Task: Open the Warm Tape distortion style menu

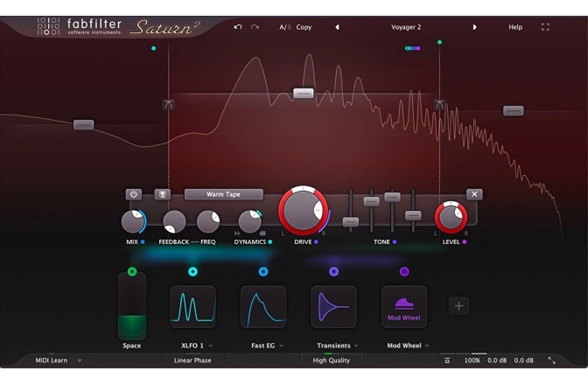Action: (x=223, y=194)
